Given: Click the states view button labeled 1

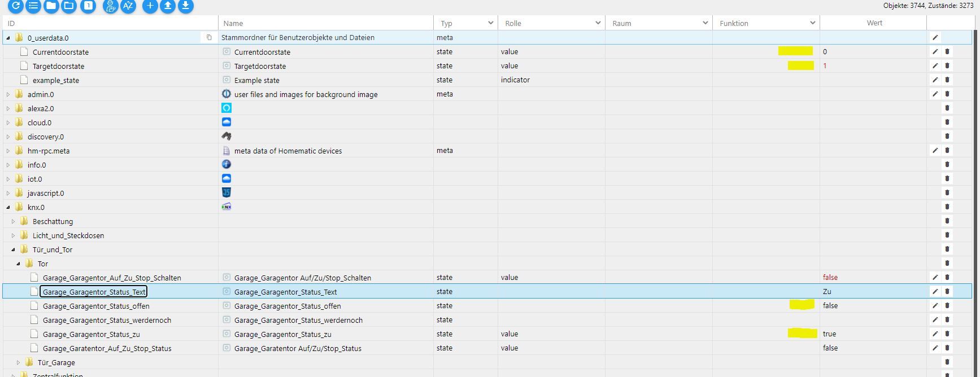Looking at the screenshot, I should tap(88, 6).
